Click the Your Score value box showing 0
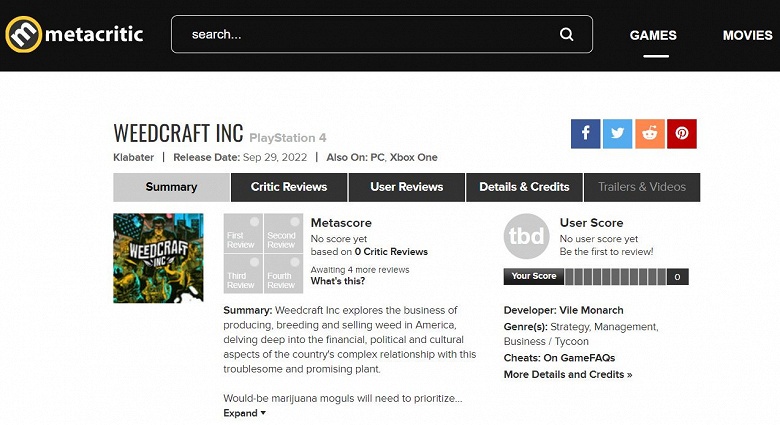The height and width of the screenshot is (425, 780). click(x=677, y=277)
